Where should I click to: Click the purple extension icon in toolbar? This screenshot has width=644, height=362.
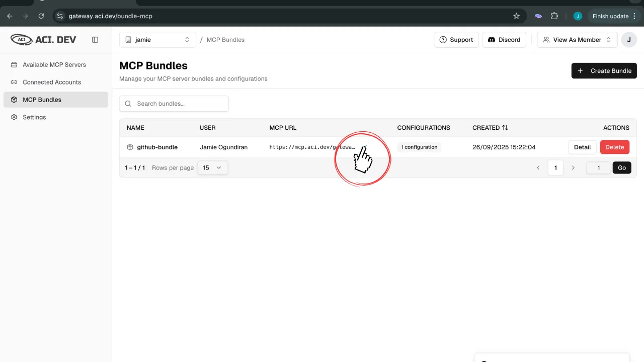(x=538, y=16)
